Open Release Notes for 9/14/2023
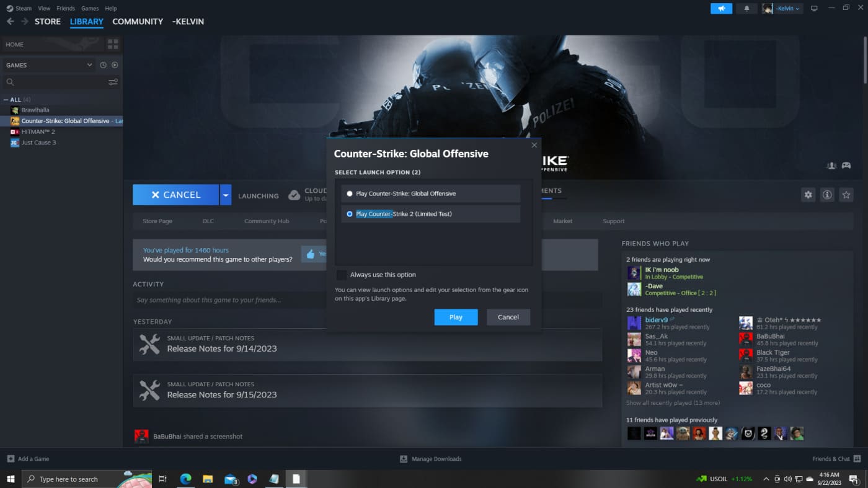868x488 pixels. point(367,345)
